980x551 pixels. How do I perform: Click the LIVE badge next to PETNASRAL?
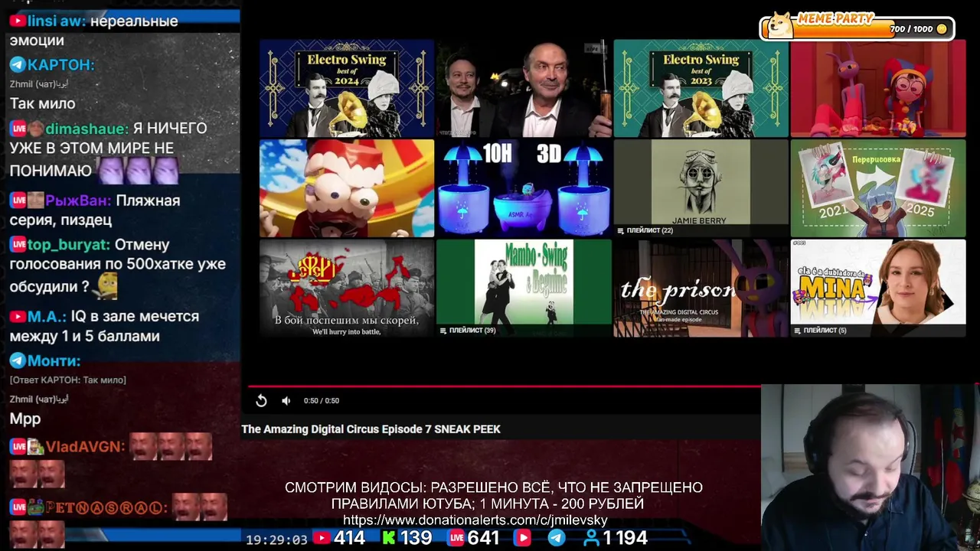[18, 507]
